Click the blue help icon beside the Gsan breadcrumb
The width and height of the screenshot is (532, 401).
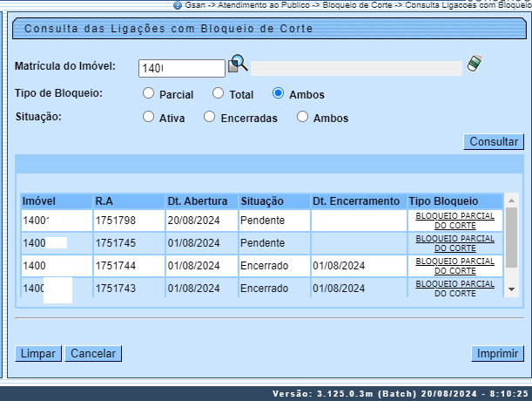(x=178, y=4)
